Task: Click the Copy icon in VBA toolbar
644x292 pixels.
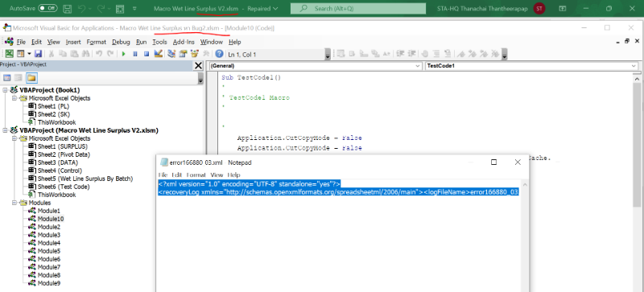Action: click(63, 54)
